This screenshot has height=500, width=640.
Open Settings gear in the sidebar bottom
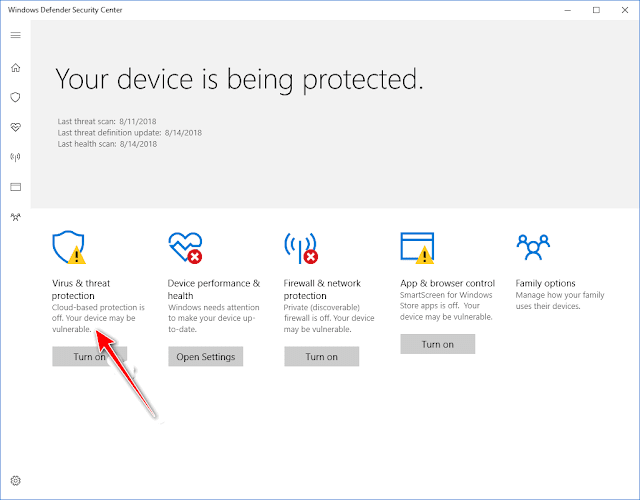(16, 480)
